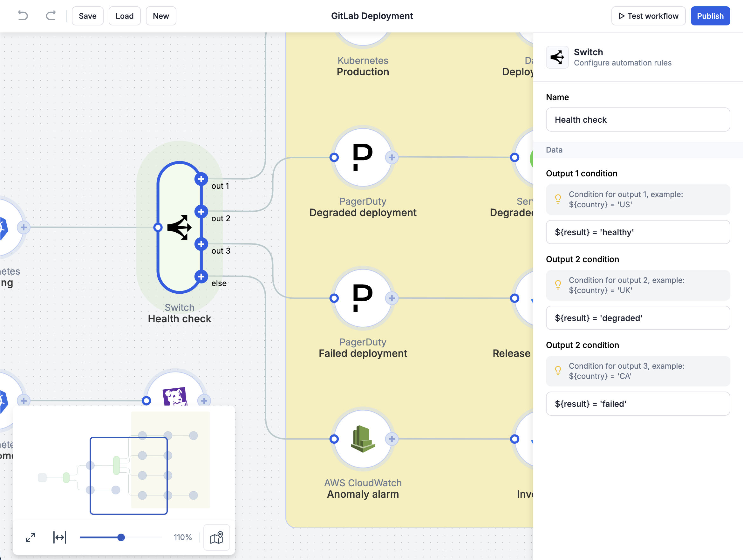Edit the Name field 'Health check'
The image size is (743, 560).
[x=637, y=120]
